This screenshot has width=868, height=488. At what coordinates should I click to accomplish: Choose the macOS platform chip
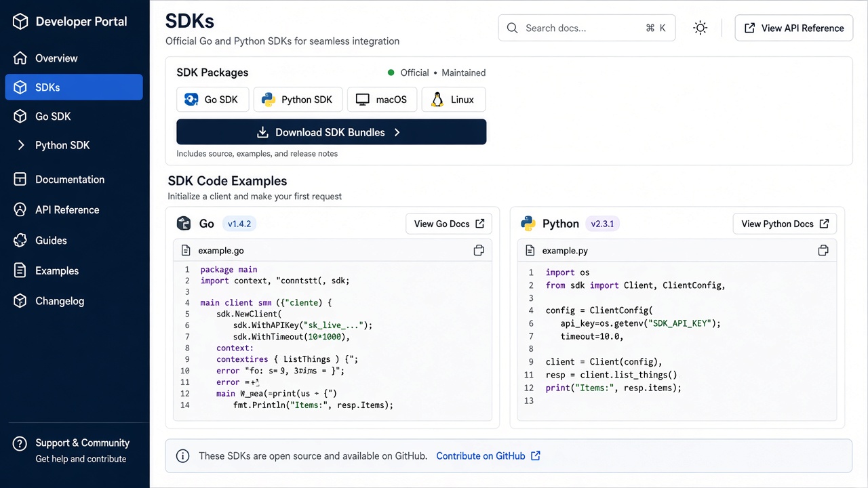(382, 100)
